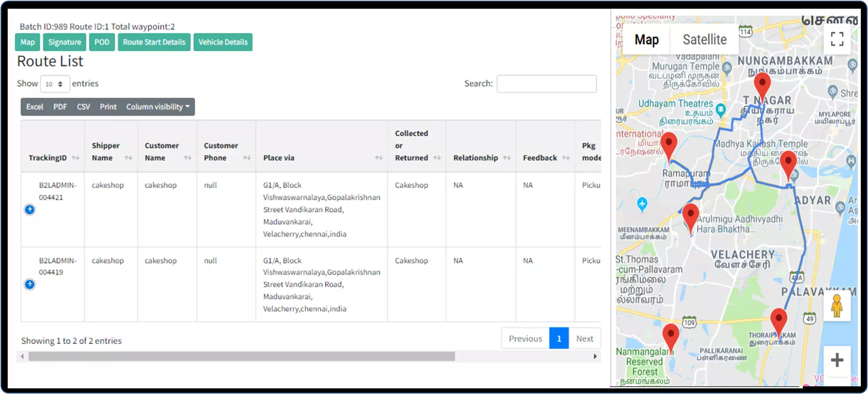Screen dimensions: 868x394
Task: Click the Route Start Details button
Action: point(154,42)
